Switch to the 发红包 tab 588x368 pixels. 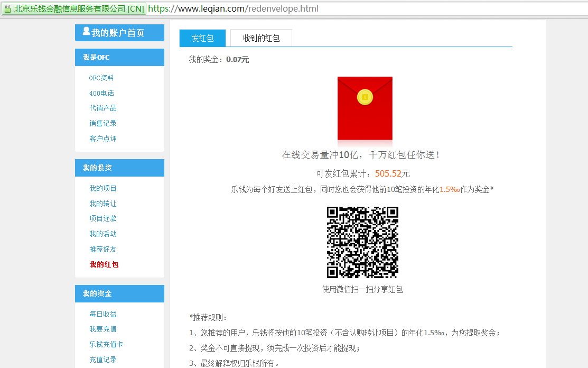(202, 38)
